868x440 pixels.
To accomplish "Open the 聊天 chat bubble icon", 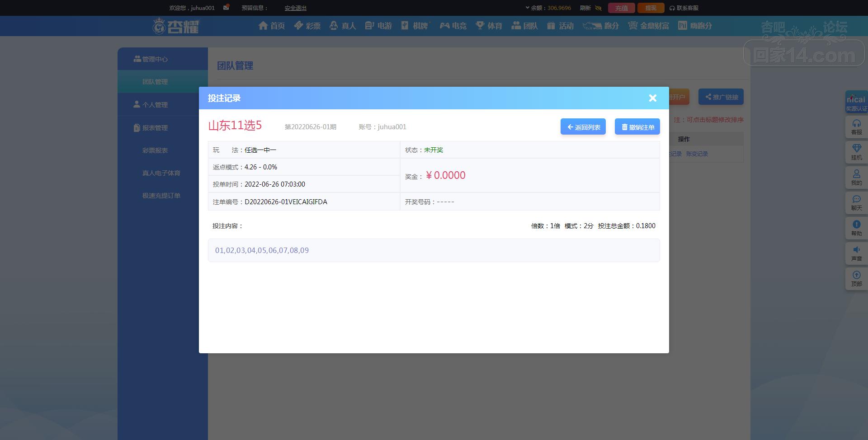I will point(856,203).
